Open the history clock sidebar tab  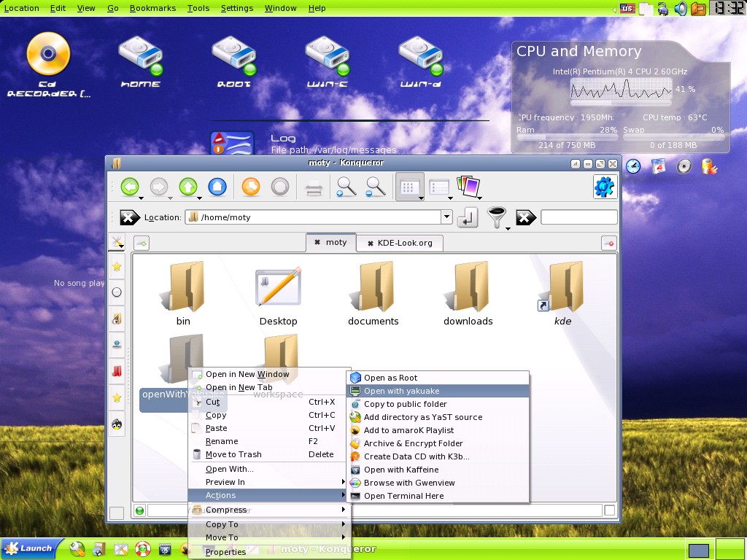[x=117, y=292]
